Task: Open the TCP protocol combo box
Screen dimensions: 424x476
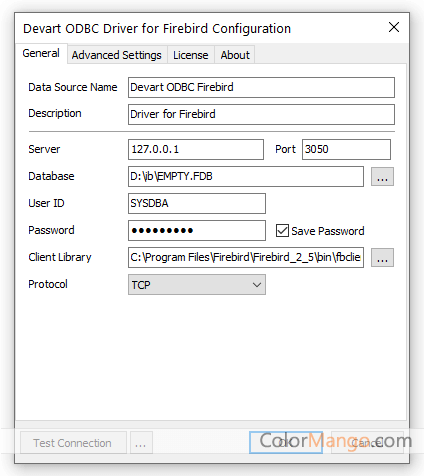Action: [x=197, y=285]
